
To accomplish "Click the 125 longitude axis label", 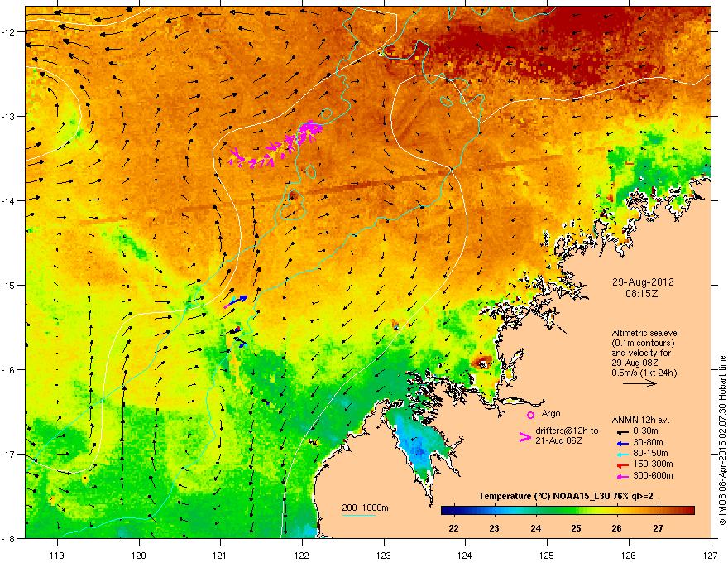I will coord(547,555).
